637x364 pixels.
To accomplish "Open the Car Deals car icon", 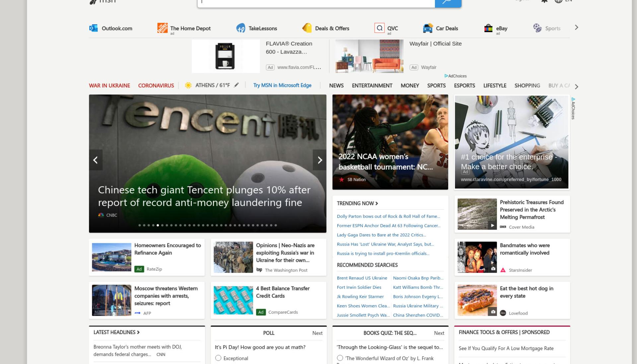I will [x=428, y=28].
